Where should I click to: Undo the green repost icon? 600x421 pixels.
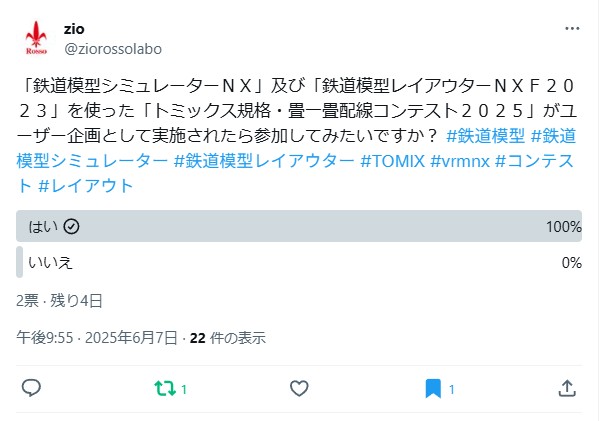click(x=165, y=388)
